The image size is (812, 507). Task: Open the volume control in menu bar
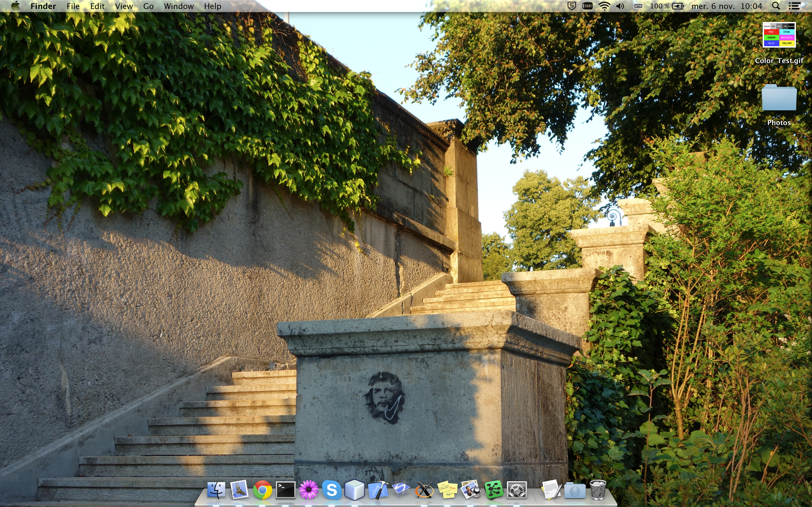(x=620, y=6)
